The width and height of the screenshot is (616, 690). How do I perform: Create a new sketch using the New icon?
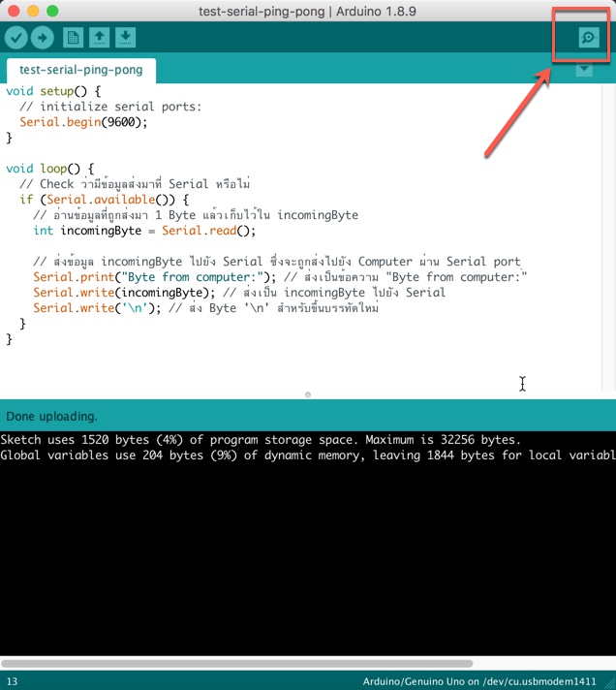73,38
